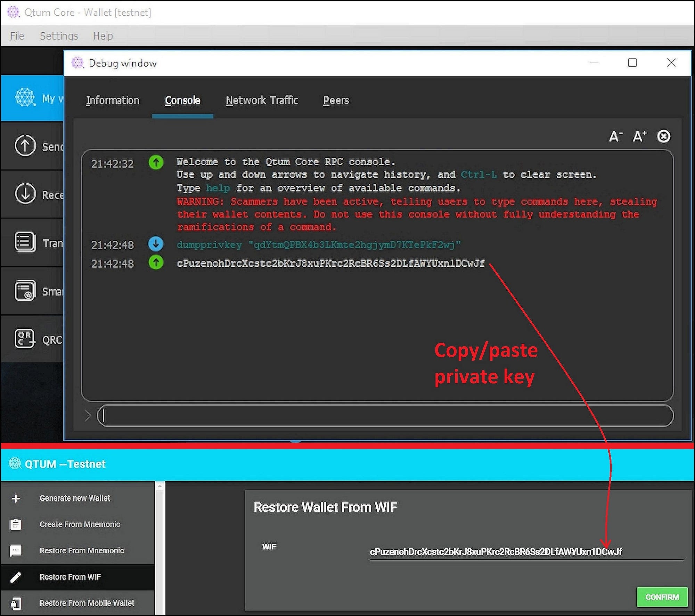This screenshot has width=695, height=616.
Task: Open the Help menu
Action: point(103,36)
